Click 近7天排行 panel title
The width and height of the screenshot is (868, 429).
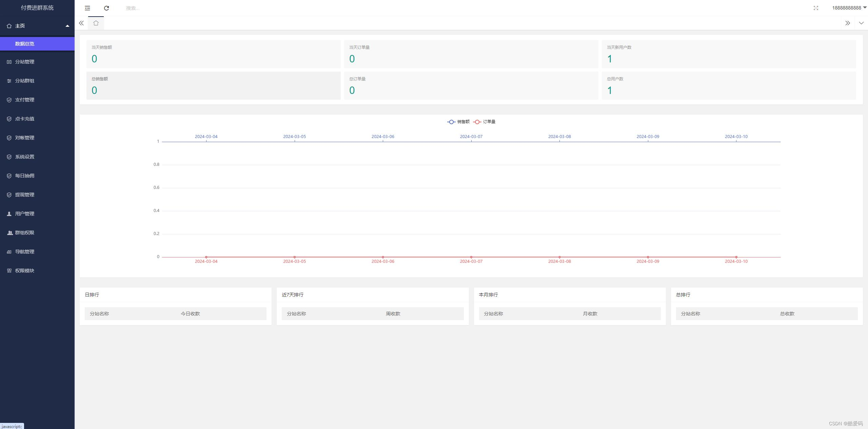293,295
